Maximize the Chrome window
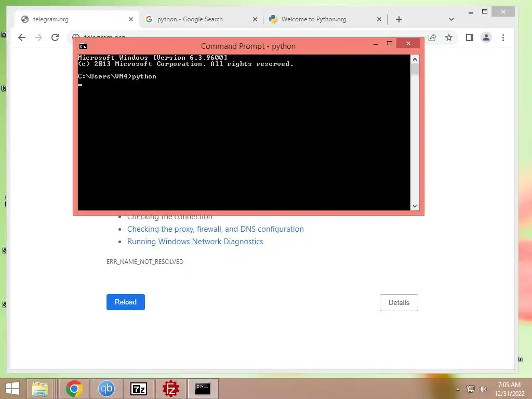 (x=485, y=12)
